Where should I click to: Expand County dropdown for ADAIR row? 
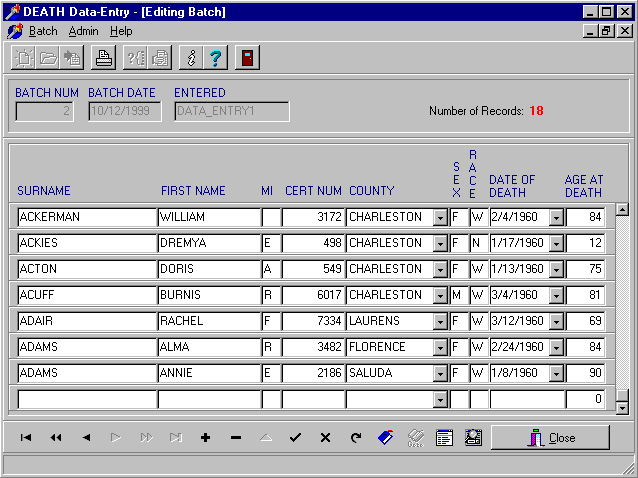click(x=440, y=321)
